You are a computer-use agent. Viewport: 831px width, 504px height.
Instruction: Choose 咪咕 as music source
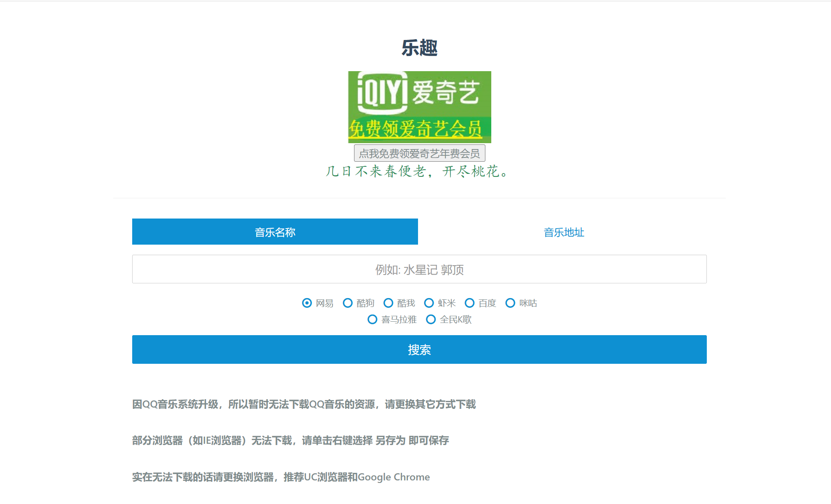510,303
